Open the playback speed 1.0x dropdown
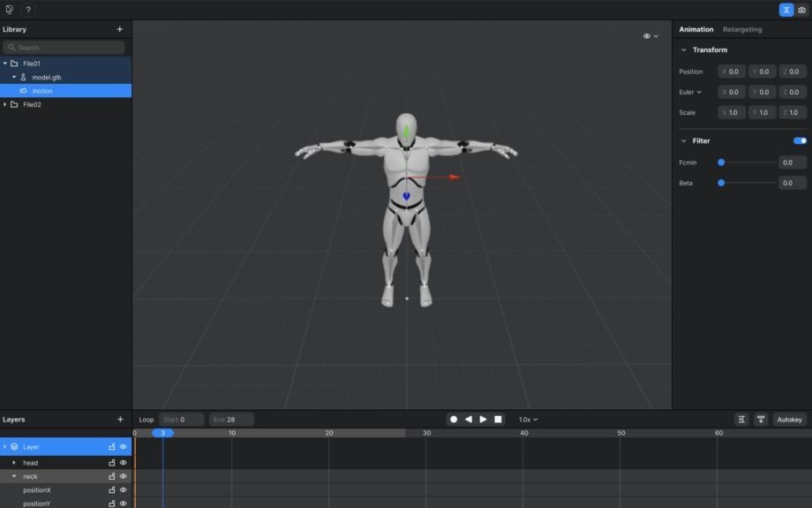The width and height of the screenshot is (812, 508). [x=528, y=420]
